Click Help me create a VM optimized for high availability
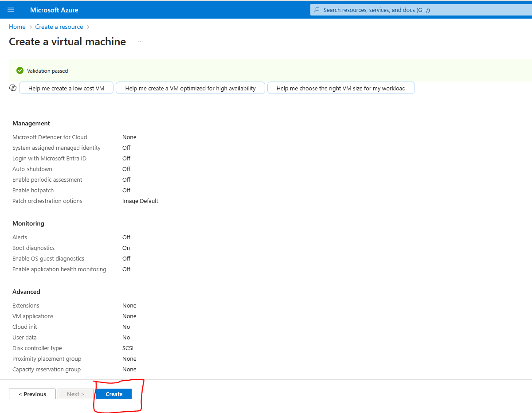This screenshot has height=413, width=532. pos(191,88)
